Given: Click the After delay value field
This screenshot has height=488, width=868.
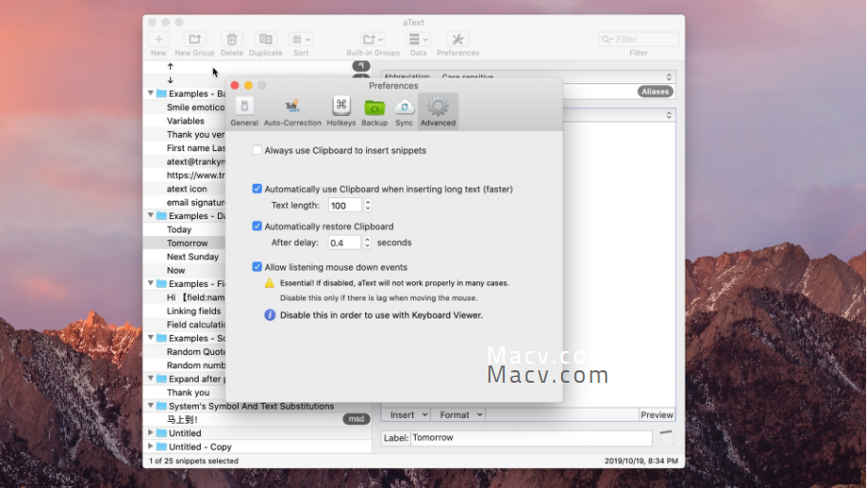Looking at the screenshot, I should point(344,243).
